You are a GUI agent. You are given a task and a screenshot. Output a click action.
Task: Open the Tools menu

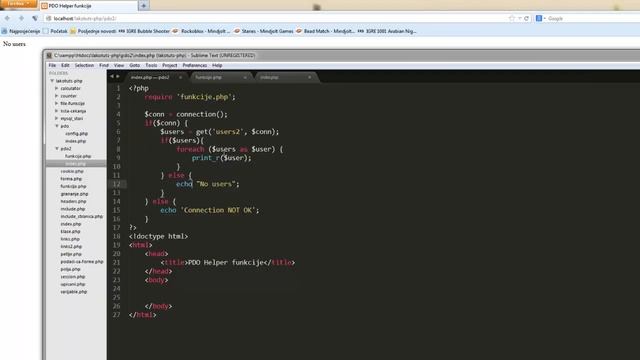[x=151, y=65]
